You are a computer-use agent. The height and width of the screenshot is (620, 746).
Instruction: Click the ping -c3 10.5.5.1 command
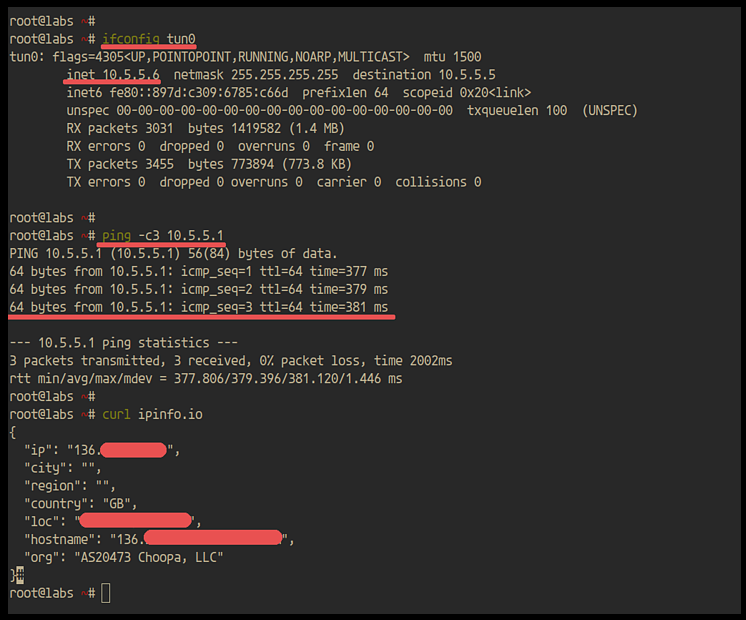click(163, 235)
